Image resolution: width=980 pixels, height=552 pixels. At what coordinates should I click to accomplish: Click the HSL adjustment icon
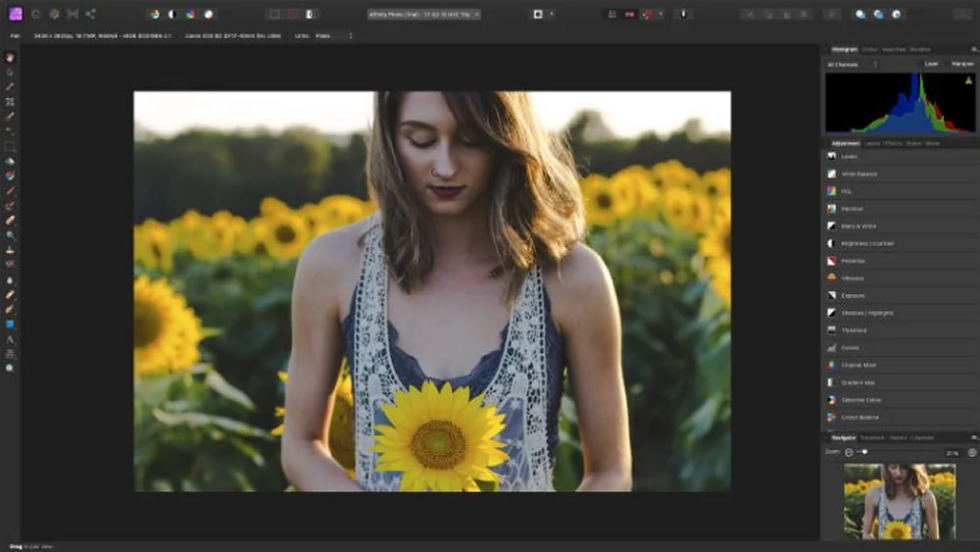pos(831,191)
